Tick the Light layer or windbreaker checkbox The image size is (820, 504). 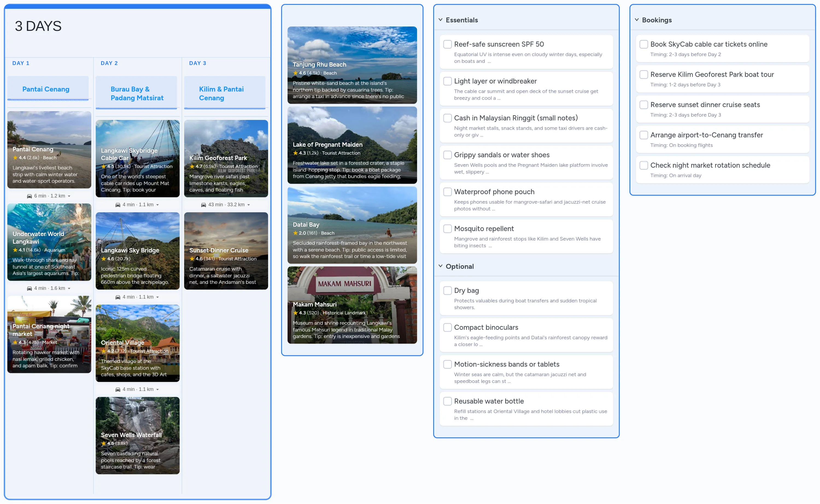(447, 81)
